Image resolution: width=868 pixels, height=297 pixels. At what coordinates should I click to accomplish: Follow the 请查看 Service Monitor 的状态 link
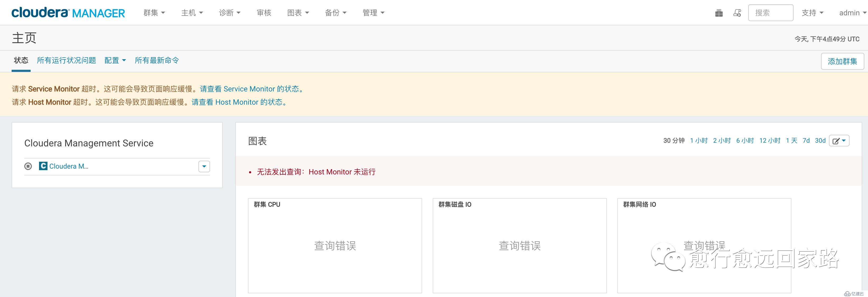(x=252, y=89)
